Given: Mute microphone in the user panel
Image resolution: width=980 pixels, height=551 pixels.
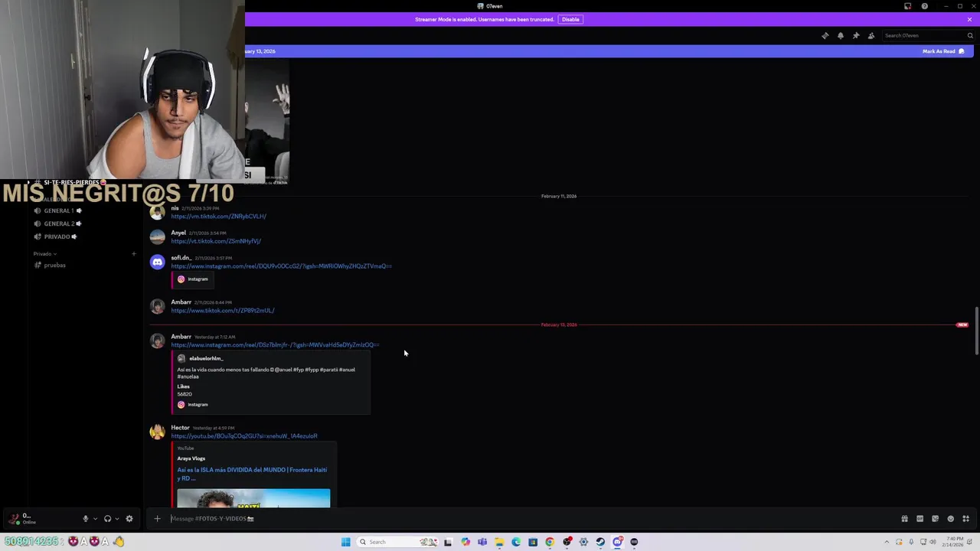Looking at the screenshot, I should pos(86,519).
